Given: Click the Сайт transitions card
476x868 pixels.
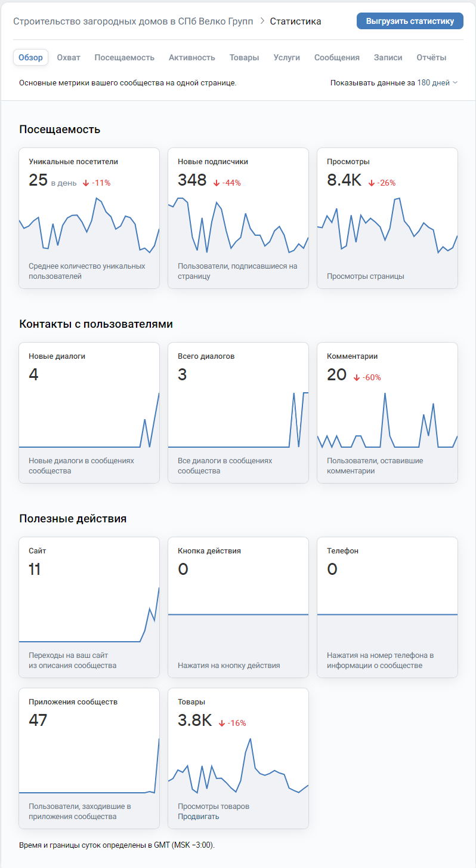Looking at the screenshot, I should pos(89,608).
